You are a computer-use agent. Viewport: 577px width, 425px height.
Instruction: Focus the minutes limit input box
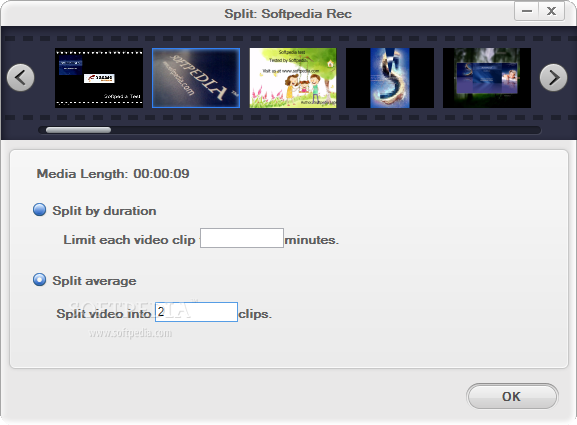pos(242,238)
